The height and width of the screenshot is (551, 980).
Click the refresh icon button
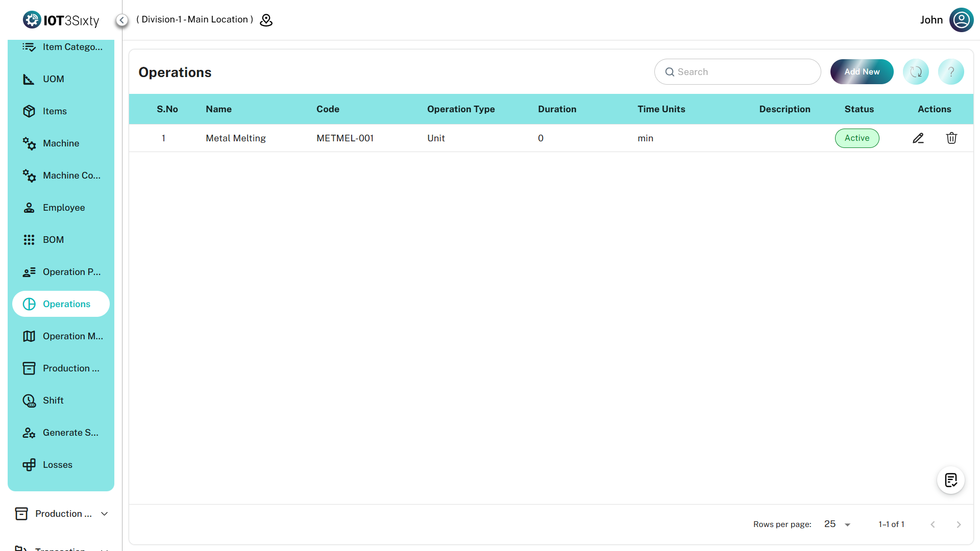pyautogui.click(x=916, y=72)
